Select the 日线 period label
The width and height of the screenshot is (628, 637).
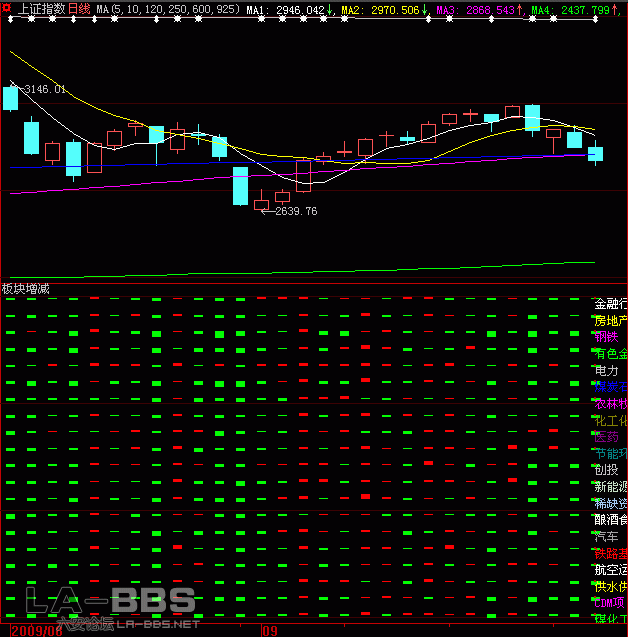[x=79, y=9]
